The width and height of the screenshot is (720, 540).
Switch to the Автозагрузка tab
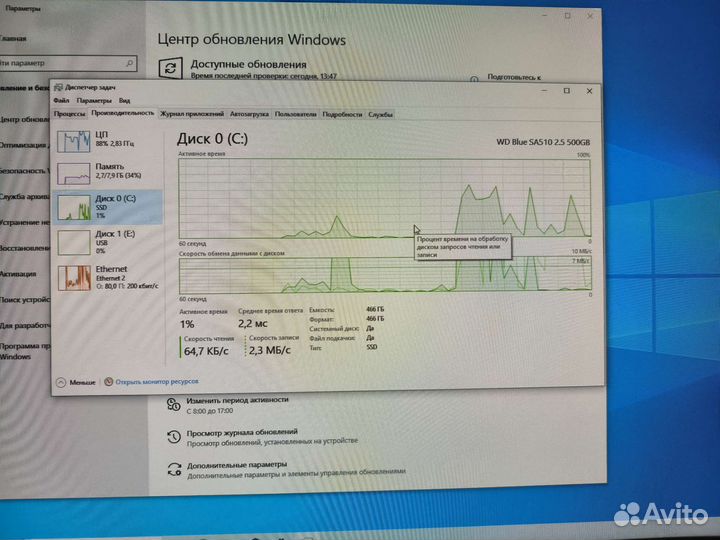pos(249,113)
